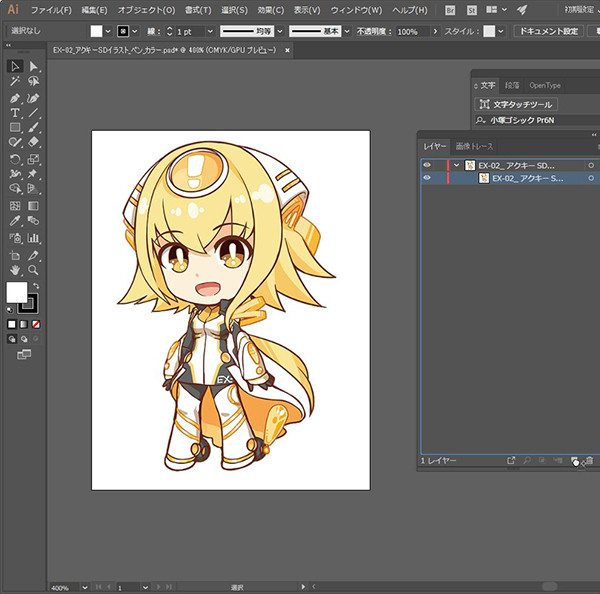600x594 pixels.
Task: Open artboard number dropdown in status bar
Action: 145,587
